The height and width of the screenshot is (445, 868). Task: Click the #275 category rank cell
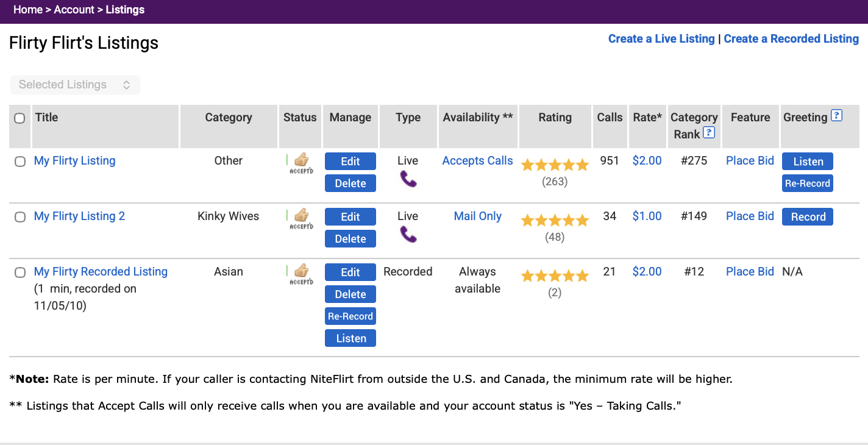(x=694, y=161)
